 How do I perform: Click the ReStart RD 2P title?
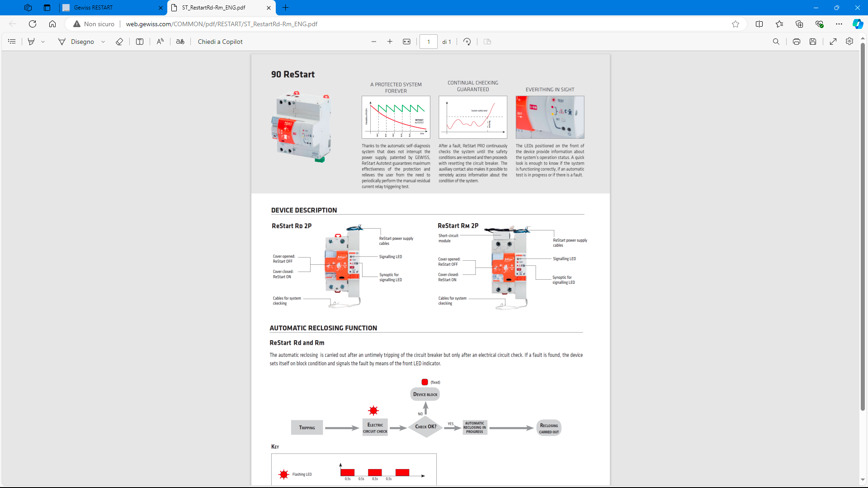(x=292, y=226)
